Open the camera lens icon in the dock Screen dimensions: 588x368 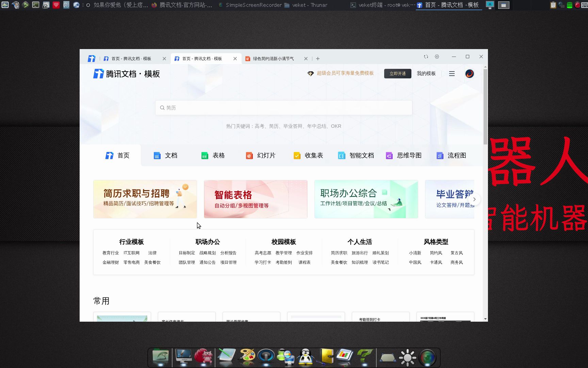(x=427, y=358)
